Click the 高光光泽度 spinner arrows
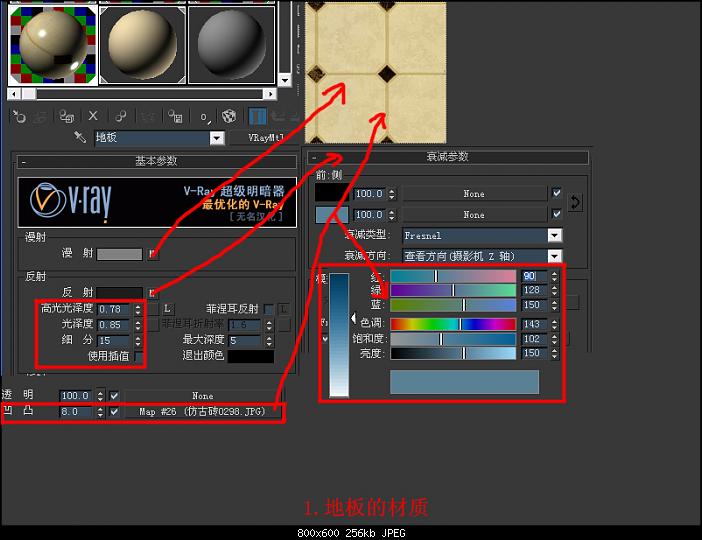702x540 pixels. coord(138,309)
